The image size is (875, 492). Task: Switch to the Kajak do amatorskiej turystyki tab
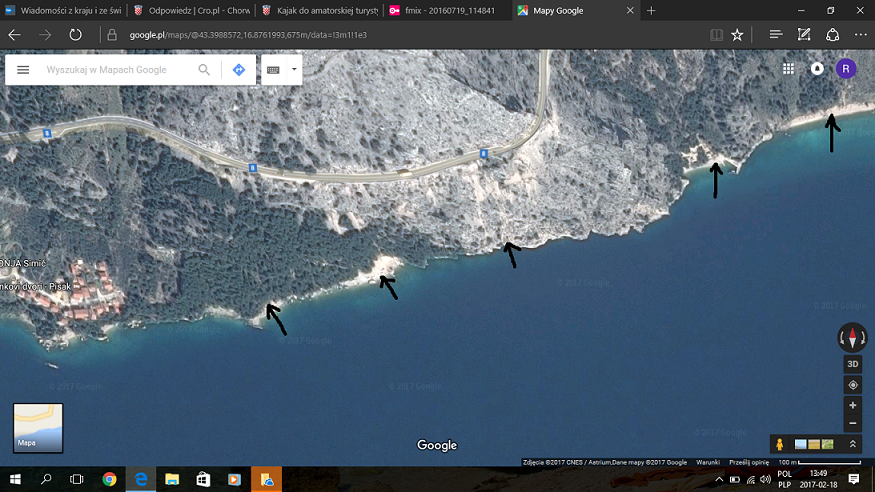click(x=320, y=10)
